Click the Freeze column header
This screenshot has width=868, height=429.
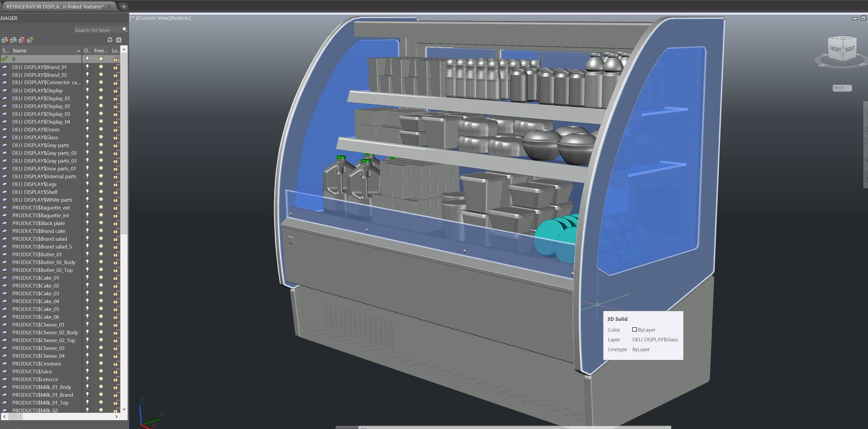click(x=101, y=51)
